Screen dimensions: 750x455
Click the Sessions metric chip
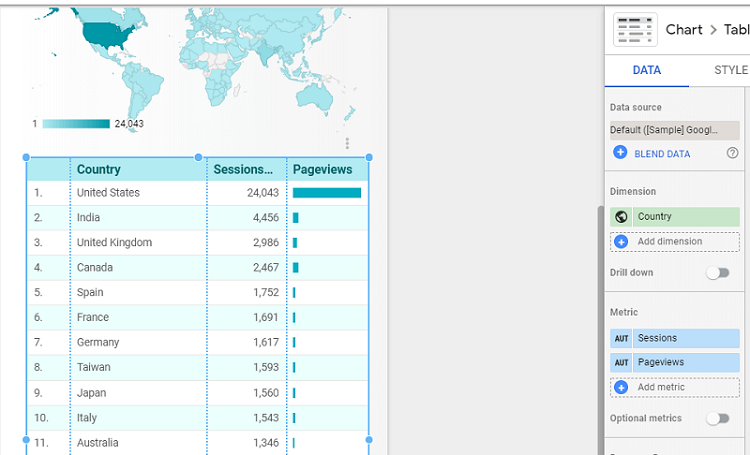pyautogui.click(x=674, y=338)
